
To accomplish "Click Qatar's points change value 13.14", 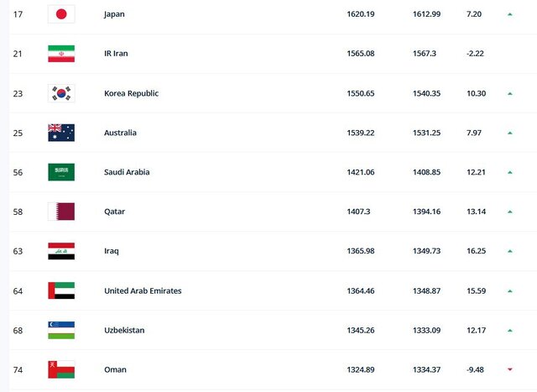I will 476,212.
